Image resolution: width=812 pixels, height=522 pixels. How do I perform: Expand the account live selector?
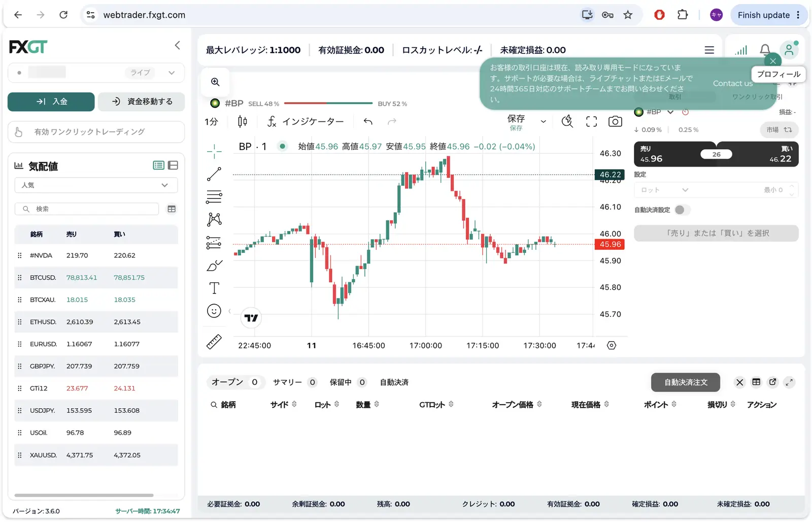172,73
